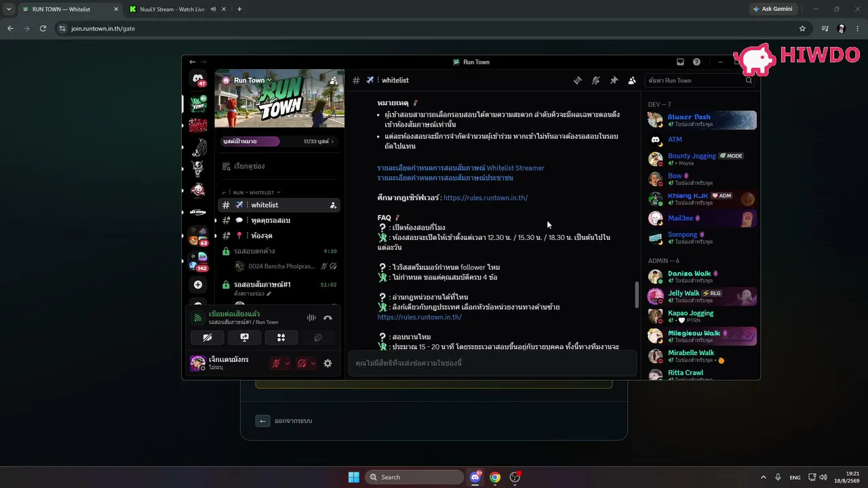Open member Jelly Walk profile
This screenshot has height=488, width=868.
pyautogui.click(x=702, y=296)
